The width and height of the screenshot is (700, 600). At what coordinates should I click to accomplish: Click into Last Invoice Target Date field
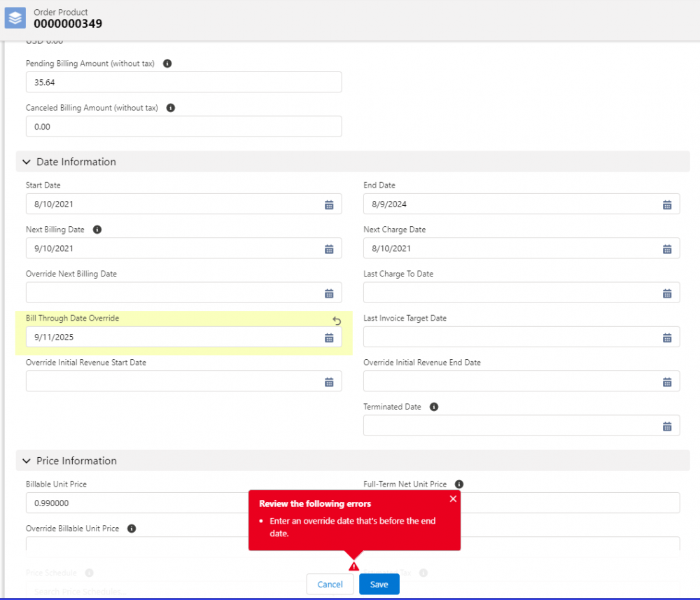[521, 337]
